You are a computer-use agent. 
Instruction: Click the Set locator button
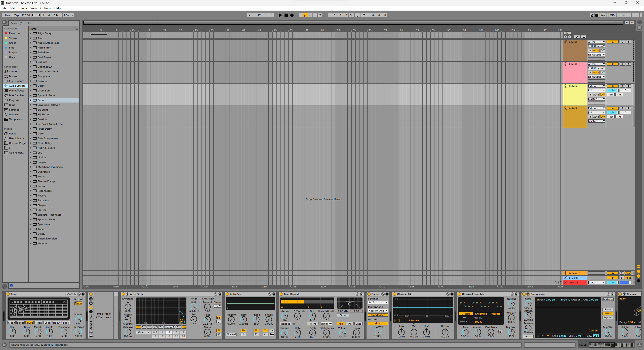pos(568,33)
